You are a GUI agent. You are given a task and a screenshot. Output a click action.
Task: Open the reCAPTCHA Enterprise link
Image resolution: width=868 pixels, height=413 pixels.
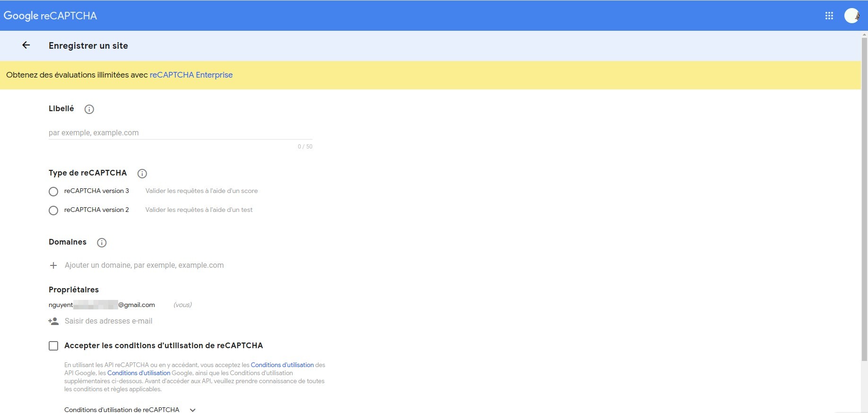[191, 75]
